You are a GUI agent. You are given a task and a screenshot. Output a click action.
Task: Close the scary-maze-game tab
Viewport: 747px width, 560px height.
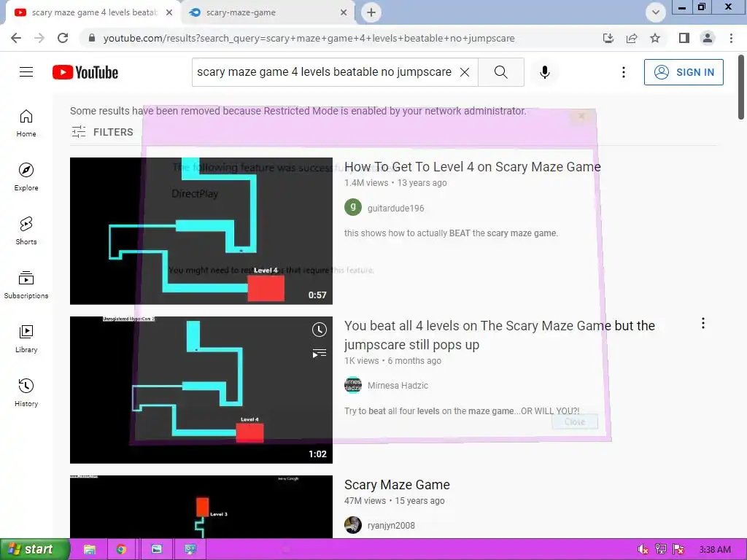pyautogui.click(x=344, y=12)
